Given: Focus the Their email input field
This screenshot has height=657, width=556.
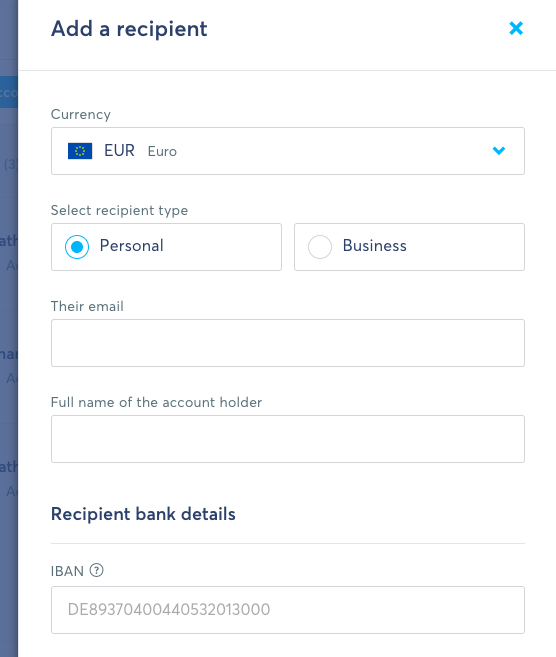Looking at the screenshot, I should 288,343.
